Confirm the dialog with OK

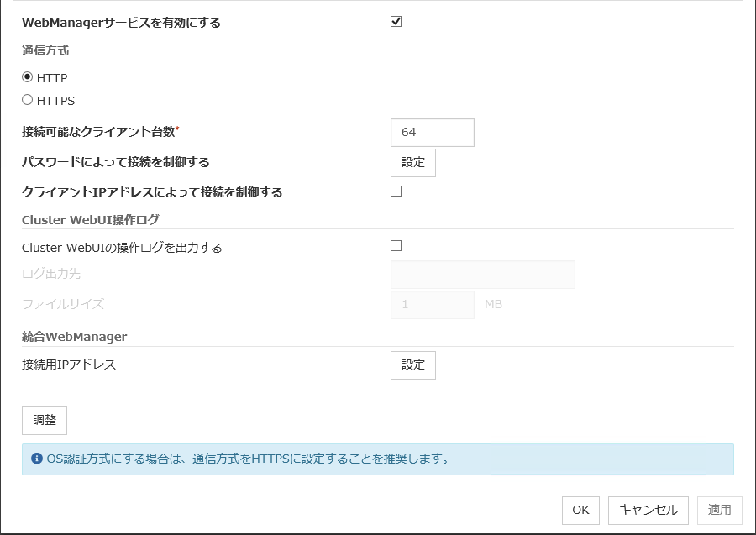pyautogui.click(x=580, y=510)
